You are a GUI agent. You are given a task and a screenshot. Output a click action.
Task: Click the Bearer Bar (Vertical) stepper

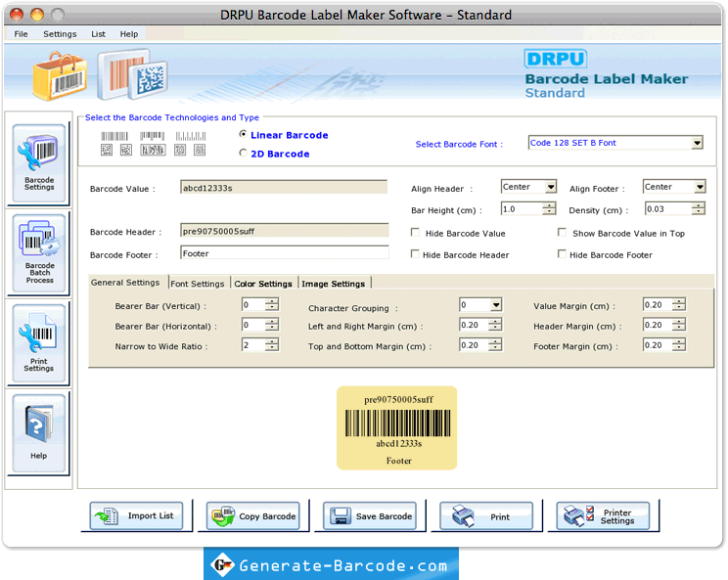(x=272, y=304)
